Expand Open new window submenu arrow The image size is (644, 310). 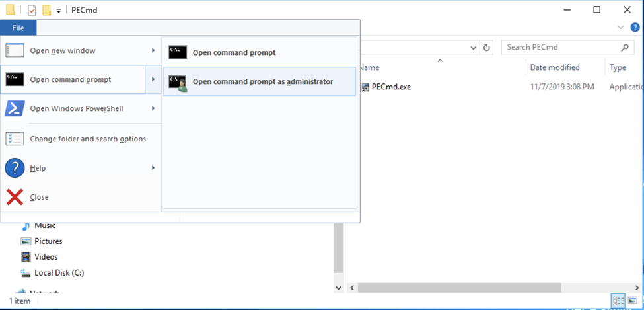point(153,51)
